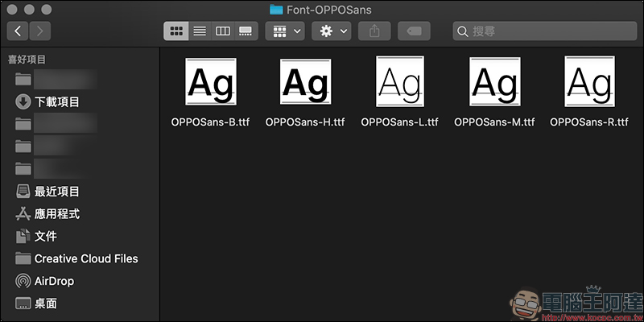Go back to previous folder
The image size is (644, 322).
coord(18,31)
